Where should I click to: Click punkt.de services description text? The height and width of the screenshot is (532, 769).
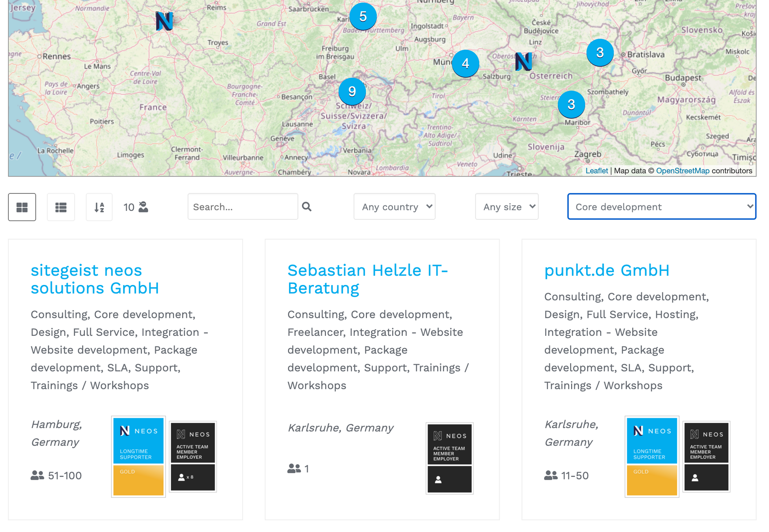[626, 341]
